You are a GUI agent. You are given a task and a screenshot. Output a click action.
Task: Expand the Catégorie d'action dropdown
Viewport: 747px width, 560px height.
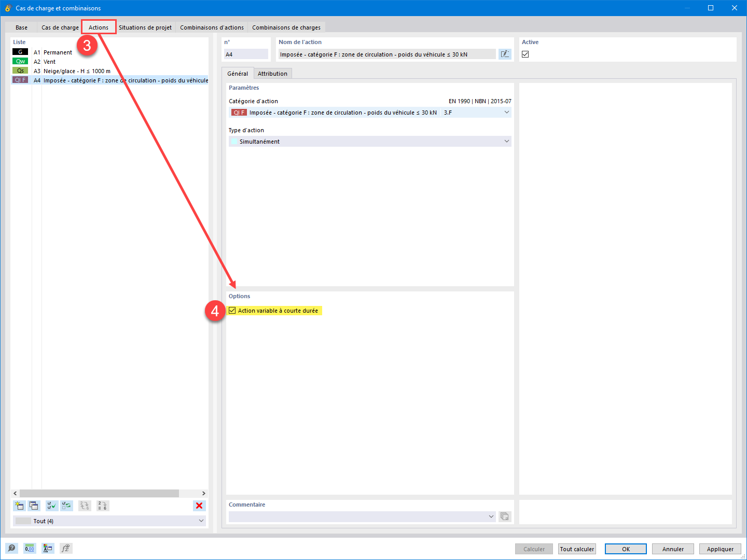(507, 112)
